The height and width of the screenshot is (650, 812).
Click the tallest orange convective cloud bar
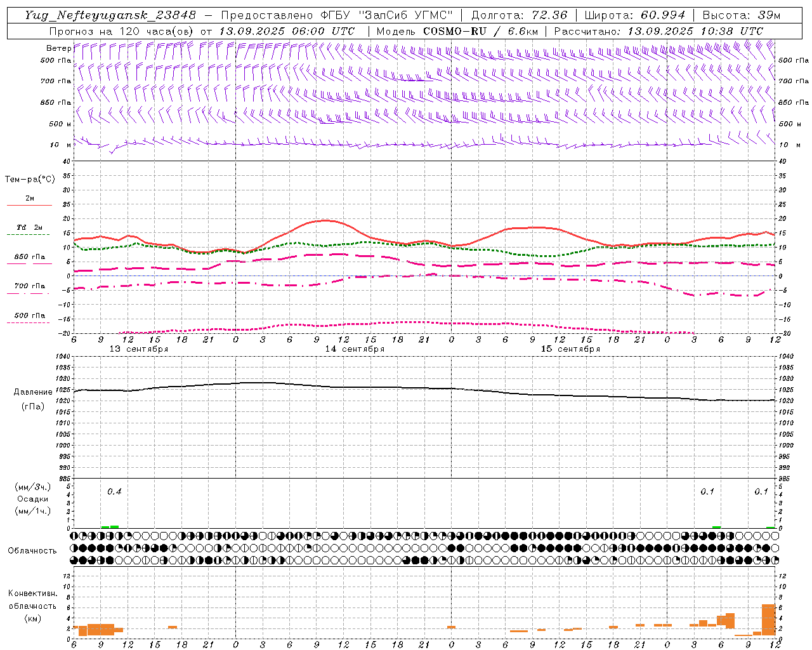coord(768,620)
